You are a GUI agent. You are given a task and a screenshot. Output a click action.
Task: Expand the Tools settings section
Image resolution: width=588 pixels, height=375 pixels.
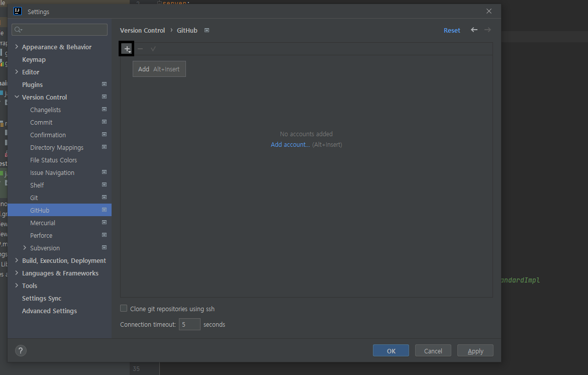pyautogui.click(x=17, y=286)
